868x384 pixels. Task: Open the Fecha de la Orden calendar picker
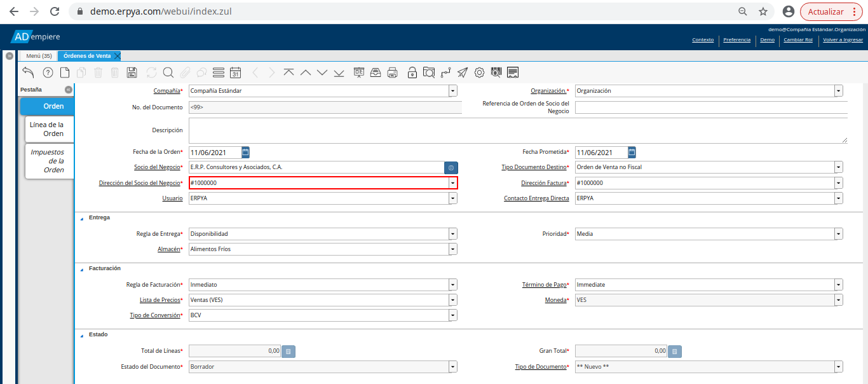246,152
